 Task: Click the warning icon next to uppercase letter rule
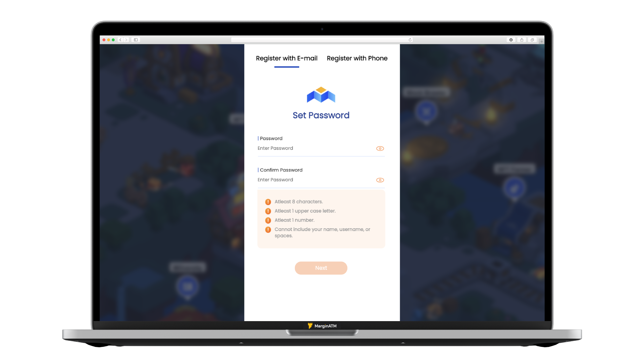(268, 211)
